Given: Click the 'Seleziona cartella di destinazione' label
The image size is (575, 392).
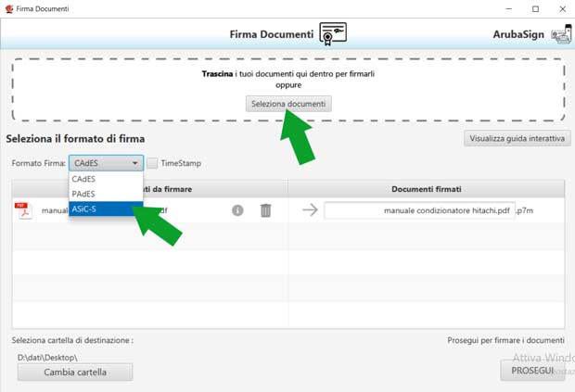Looking at the screenshot, I should pyautogui.click(x=72, y=340).
